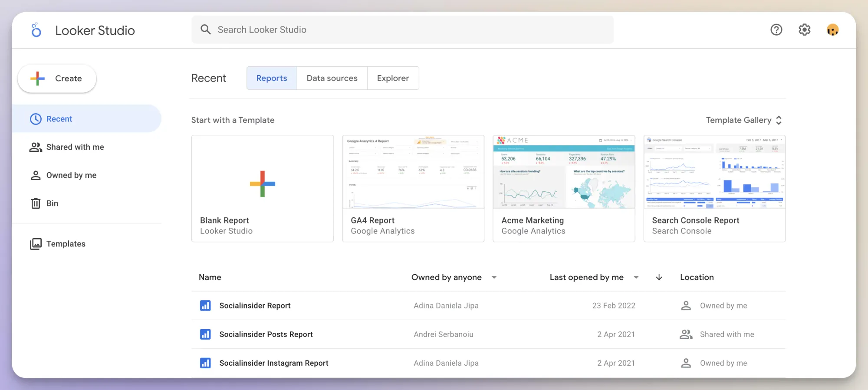Click Shared with me location cell
This screenshot has height=390, width=868.
(x=727, y=334)
